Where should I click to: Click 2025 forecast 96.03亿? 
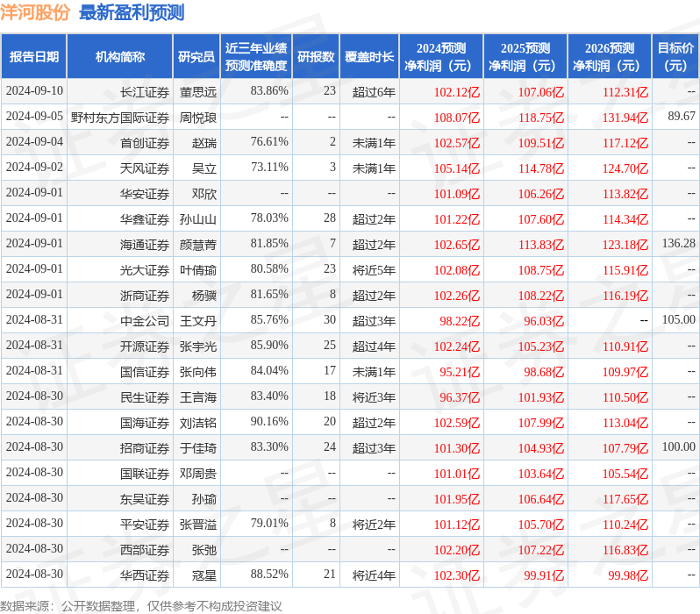pos(544,321)
